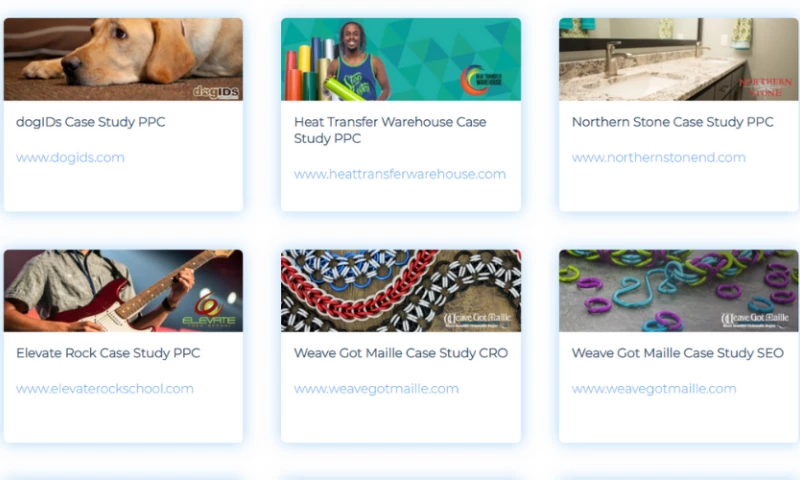
Task: Open dogIDs Case Study PPC title
Action: (x=91, y=122)
